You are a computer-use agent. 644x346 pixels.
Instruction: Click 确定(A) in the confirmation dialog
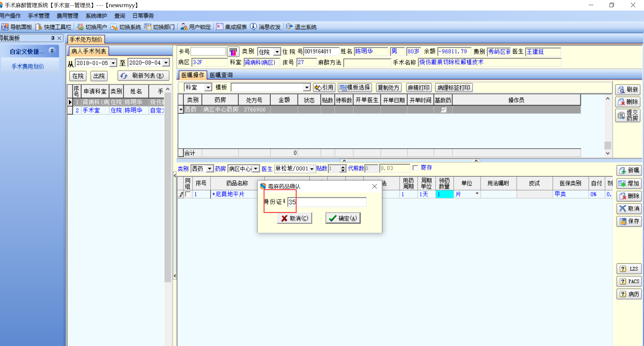[343, 218]
